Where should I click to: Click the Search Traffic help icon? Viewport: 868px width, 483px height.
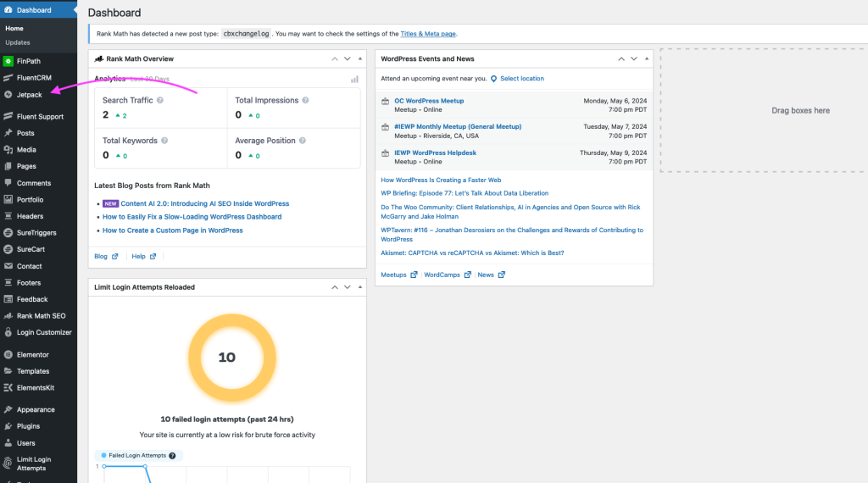[x=160, y=100]
